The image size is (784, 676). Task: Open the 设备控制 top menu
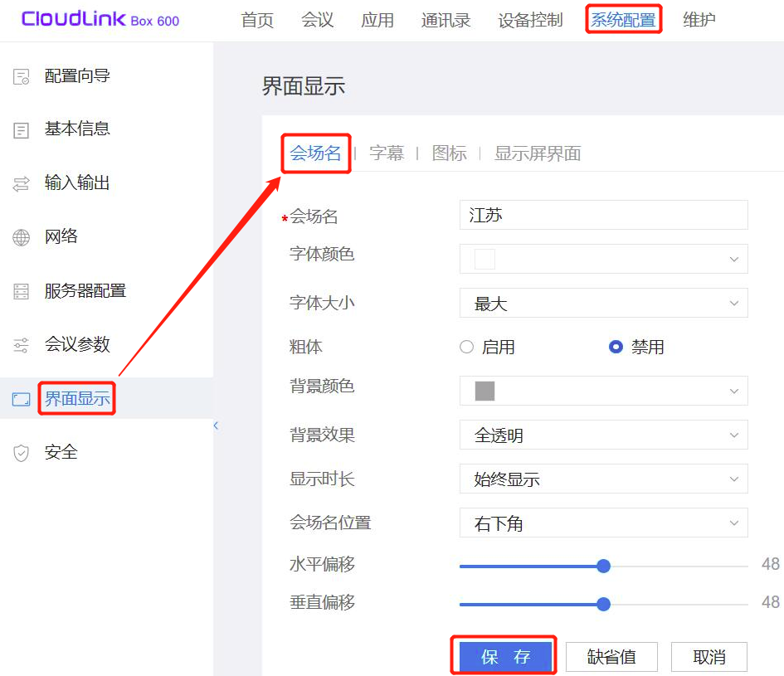click(530, 20)
